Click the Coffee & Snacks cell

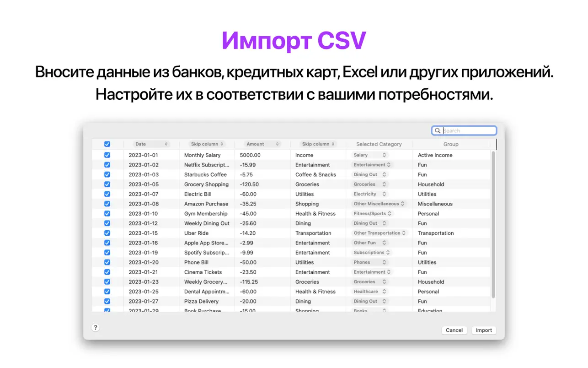(x=315, y=174)
